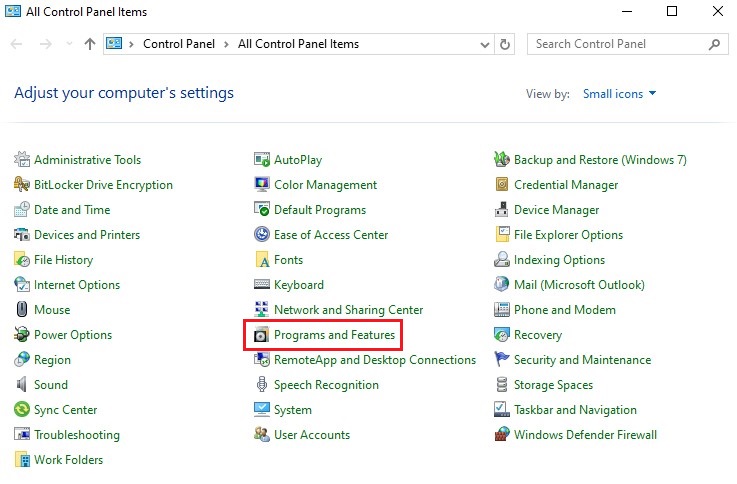737x484 pixels.
Task: Click the BitLocker Drive Encryption icon
Action: tap(22, 185)
